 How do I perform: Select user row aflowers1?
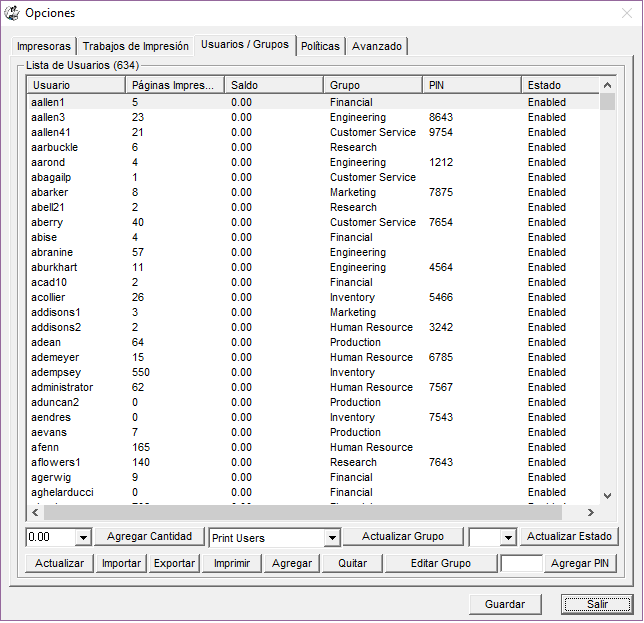click(x=313, y=462)
